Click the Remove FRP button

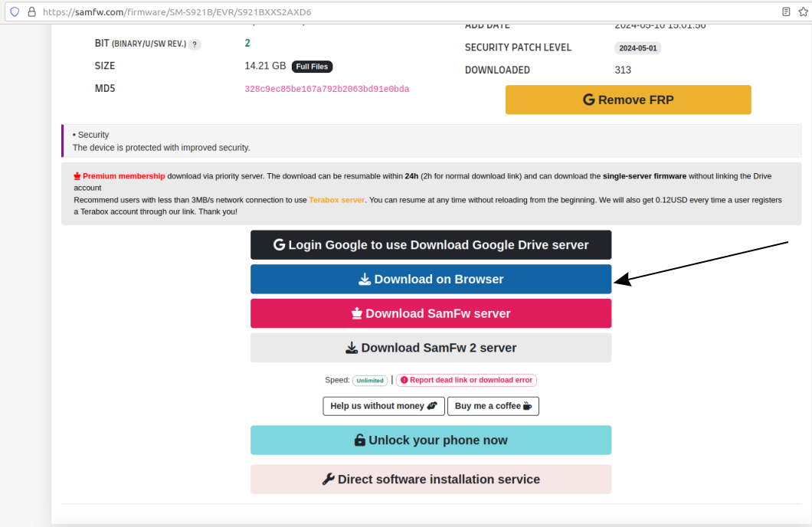click(628, 100)
